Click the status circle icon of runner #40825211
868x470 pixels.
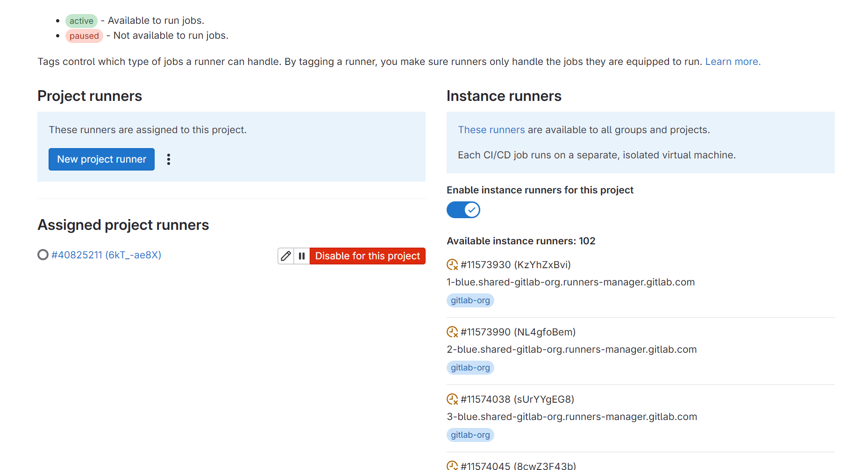pos(43,255)
